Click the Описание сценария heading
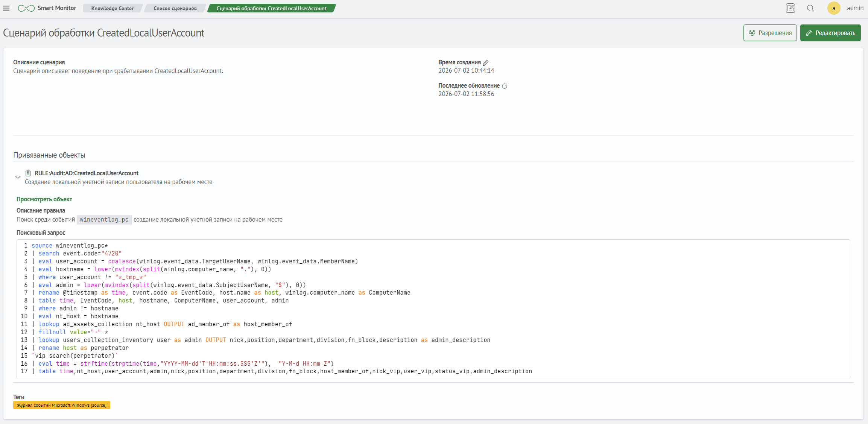This screenshot has height=424, width=868. (39, 62)
